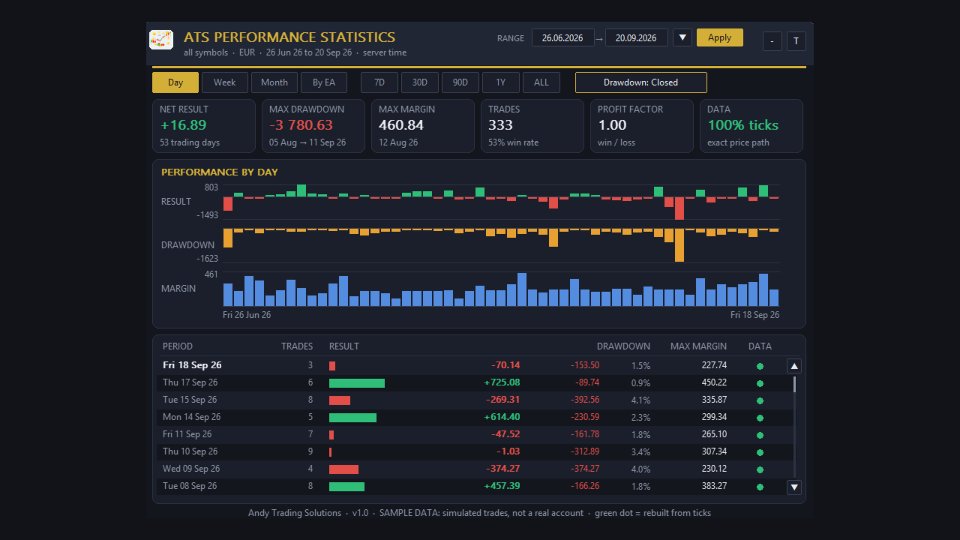Click the 100% ticks data value
The width and height of the screenshot is (960, 540).
click(743, 126)
